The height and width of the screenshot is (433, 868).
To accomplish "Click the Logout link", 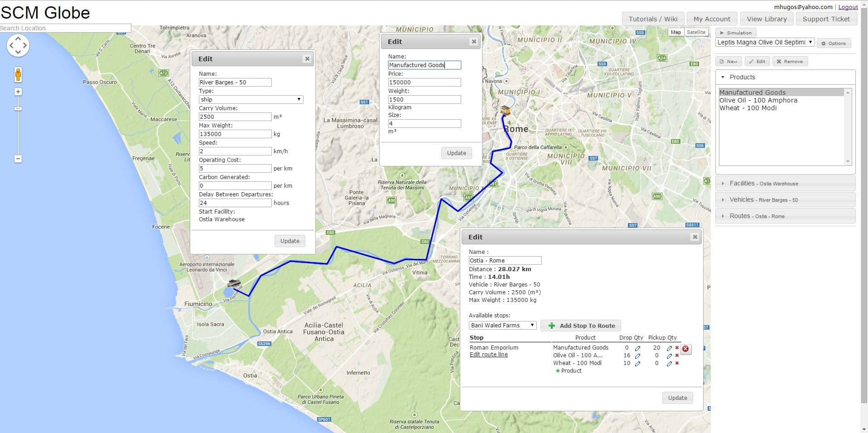I will pyautogui.click(x=848, y=7).
